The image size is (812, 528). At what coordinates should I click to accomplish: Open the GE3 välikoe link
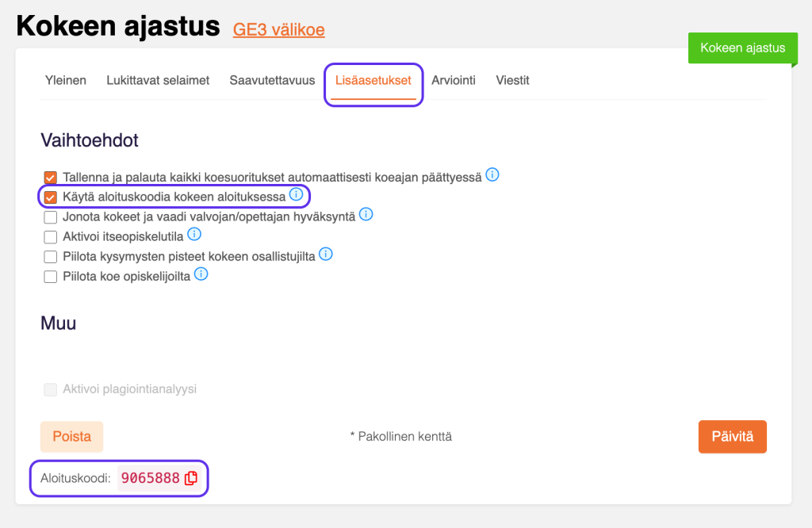(278, 29)
